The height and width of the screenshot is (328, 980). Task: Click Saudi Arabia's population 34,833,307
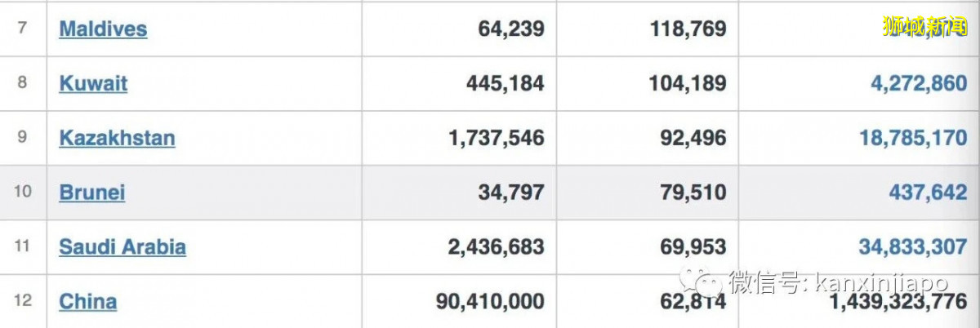[x=912, y=247]
